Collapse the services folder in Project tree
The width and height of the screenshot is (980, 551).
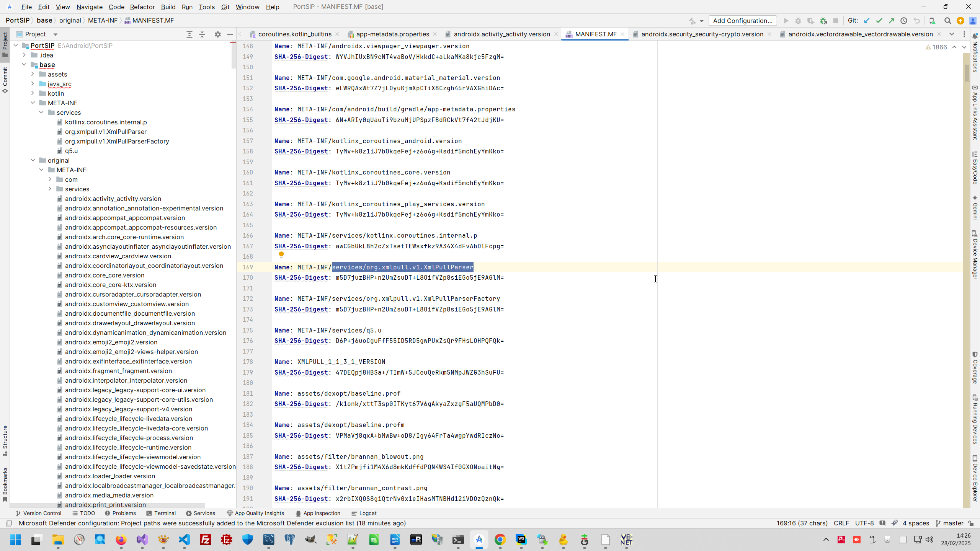coord(41,112)
